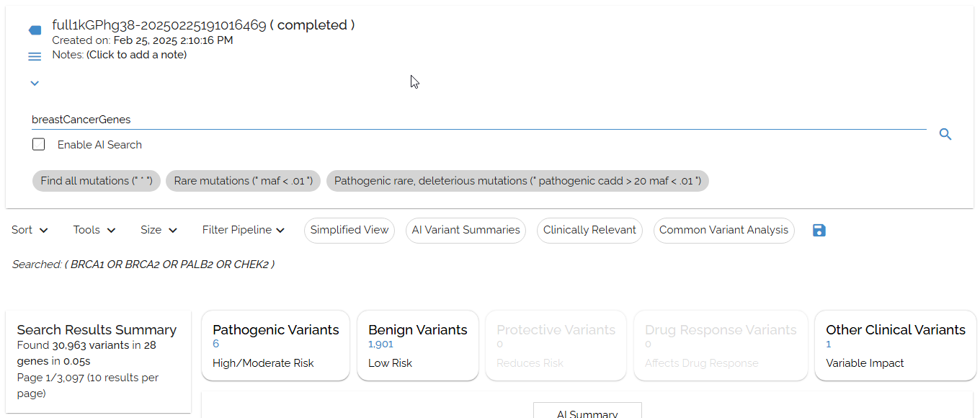This screenshot has height=418, width=980.
Task: Launch Common Variant Analysis
Action: (x=723, y=231)
